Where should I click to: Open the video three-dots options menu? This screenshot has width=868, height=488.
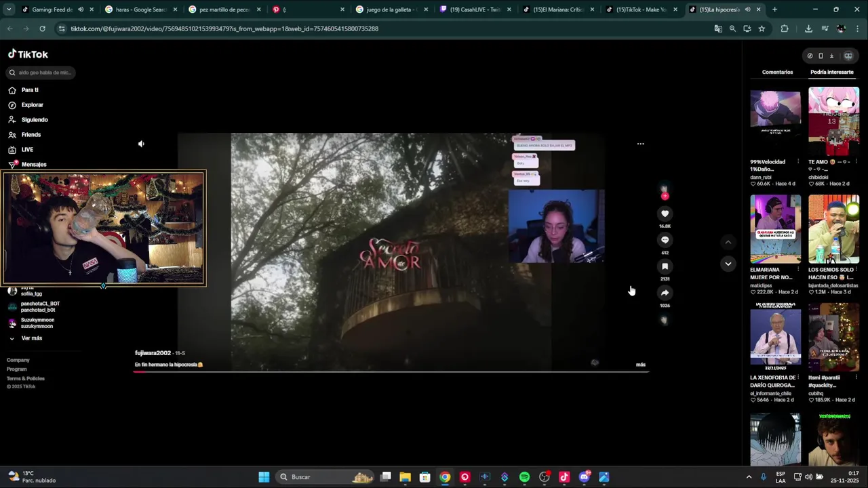point(640,144)
